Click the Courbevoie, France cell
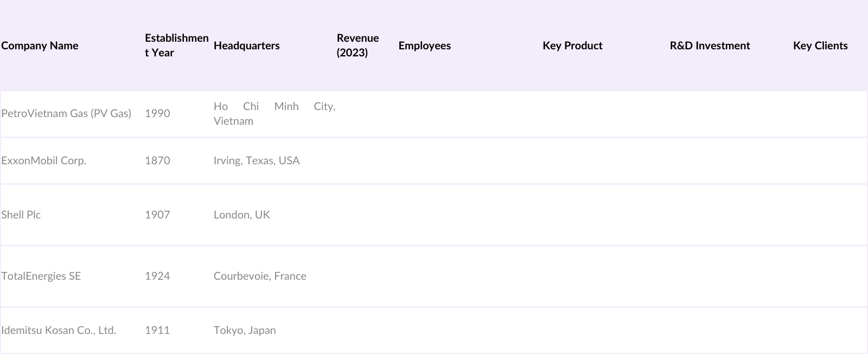 [x=260, y=276]
